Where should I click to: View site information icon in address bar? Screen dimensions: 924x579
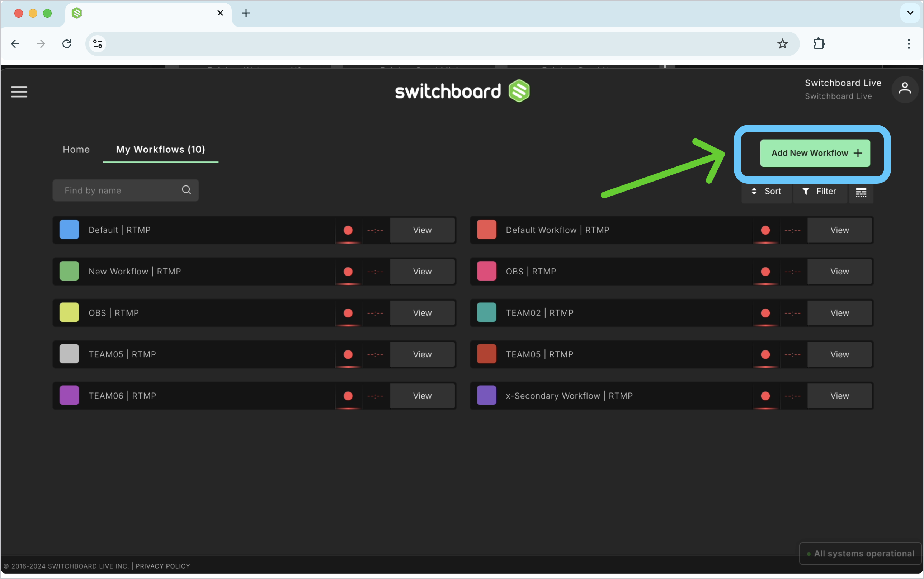tap(98, 44)
